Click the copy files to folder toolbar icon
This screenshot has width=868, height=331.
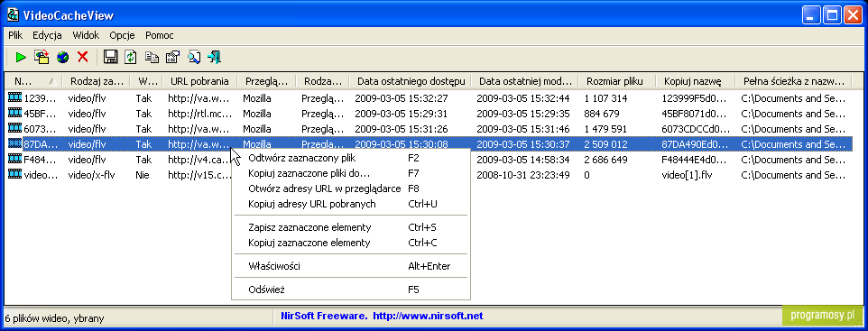click(42, 57)
